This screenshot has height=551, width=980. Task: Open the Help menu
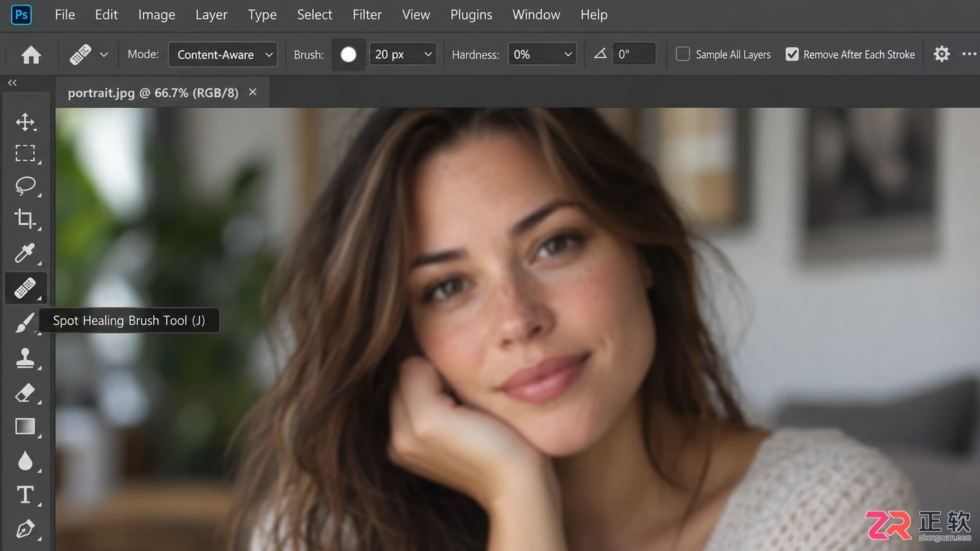coord(593,14)
